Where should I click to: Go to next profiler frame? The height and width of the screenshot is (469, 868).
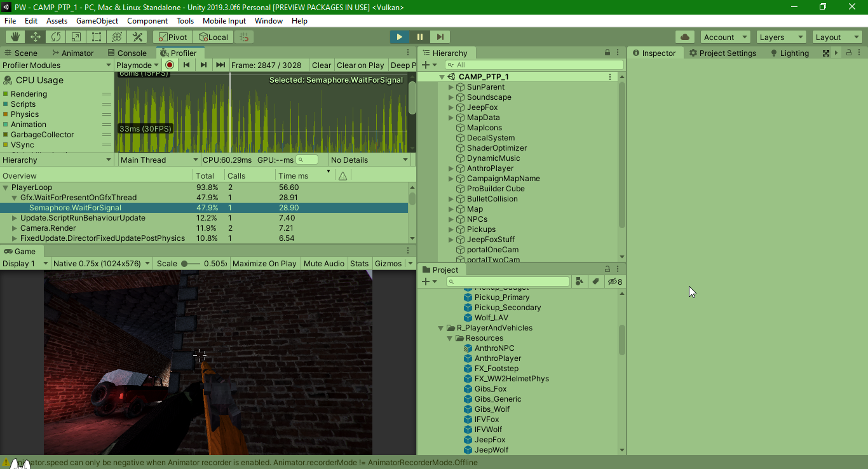(x=203, y=65)
